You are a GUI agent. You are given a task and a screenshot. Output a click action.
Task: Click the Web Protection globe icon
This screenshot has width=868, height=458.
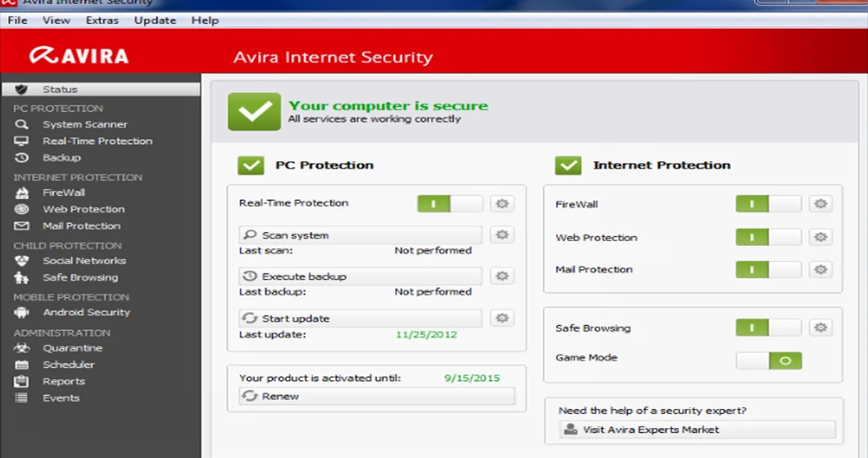21,209
